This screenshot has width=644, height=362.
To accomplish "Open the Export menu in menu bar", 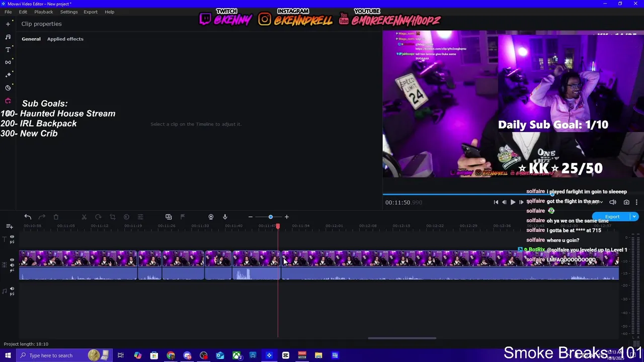I will (x=91, y=12).
